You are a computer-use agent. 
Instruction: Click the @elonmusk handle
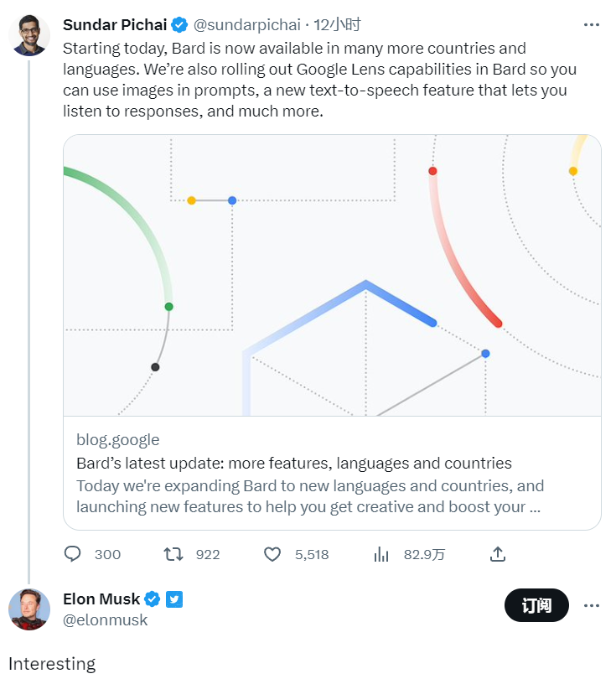point(105,620)
